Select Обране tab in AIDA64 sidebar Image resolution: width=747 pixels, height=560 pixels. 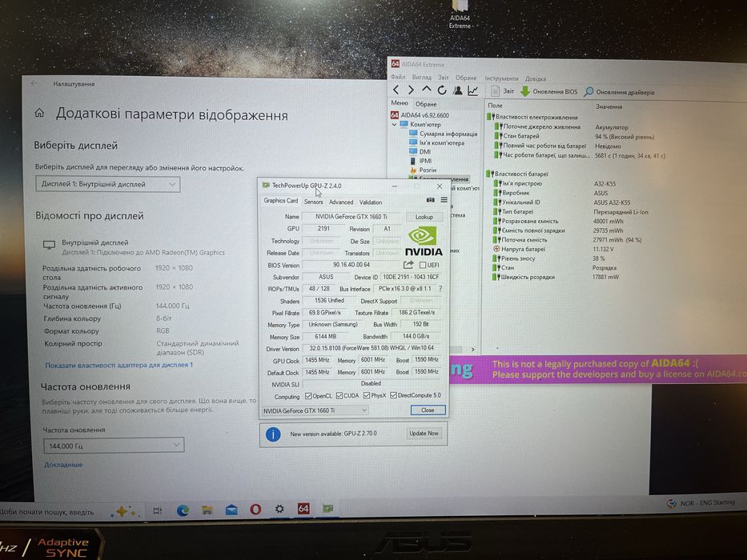(x=426, y=104)
